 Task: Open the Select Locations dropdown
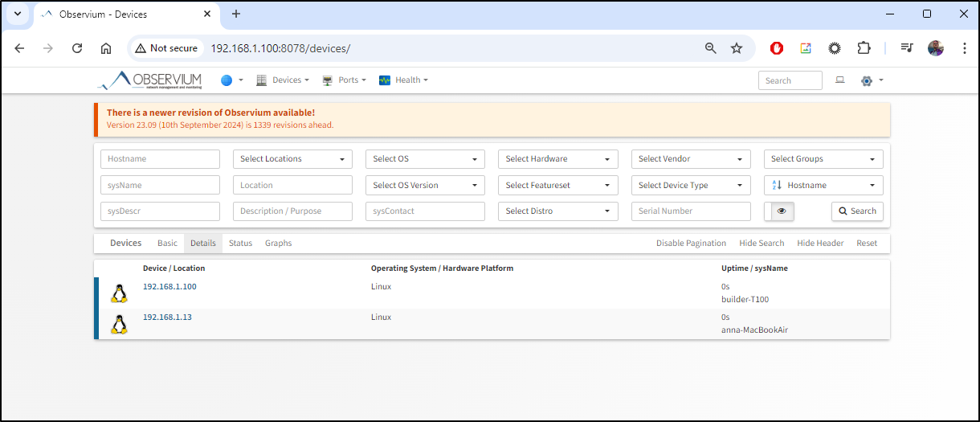[292, 159]
